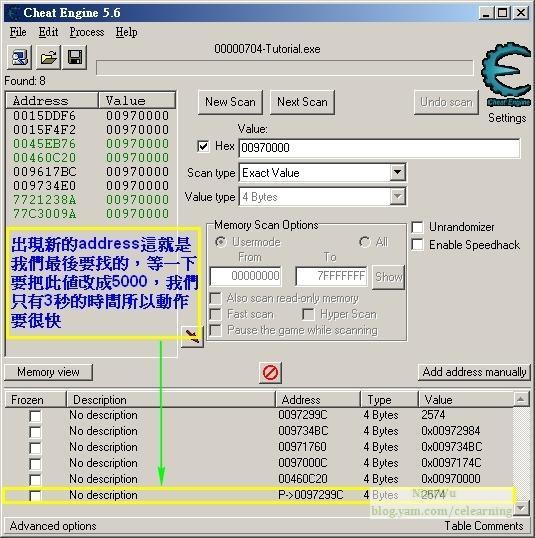This screenshot has width=535, height=538.
Task: Freeze the row with address 00460C20 in table
Action: click(35, 480)
